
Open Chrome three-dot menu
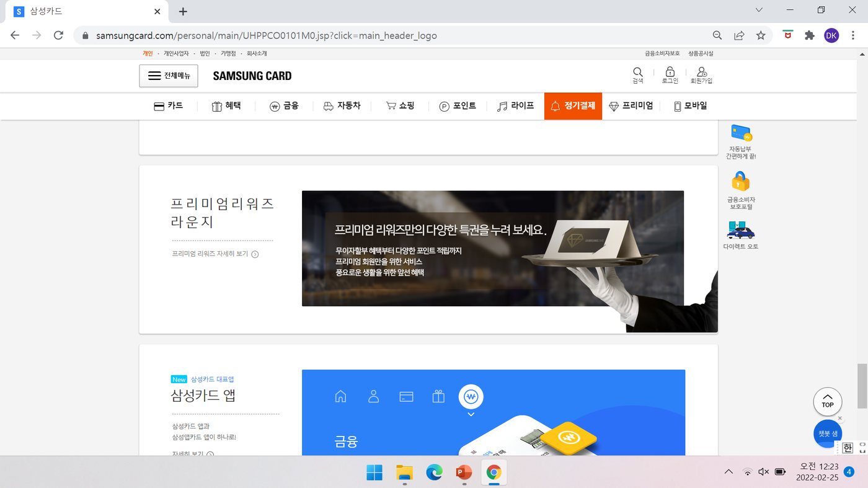(x=853, y=35)
